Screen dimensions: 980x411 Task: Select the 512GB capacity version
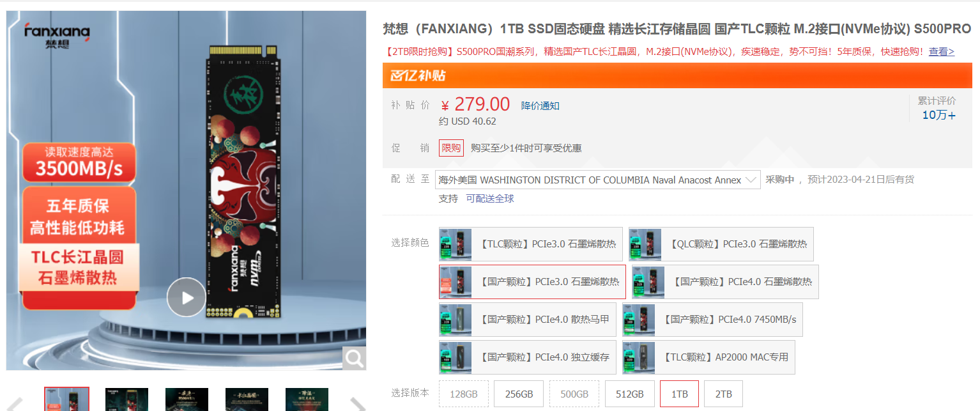(x=629, y=394)
